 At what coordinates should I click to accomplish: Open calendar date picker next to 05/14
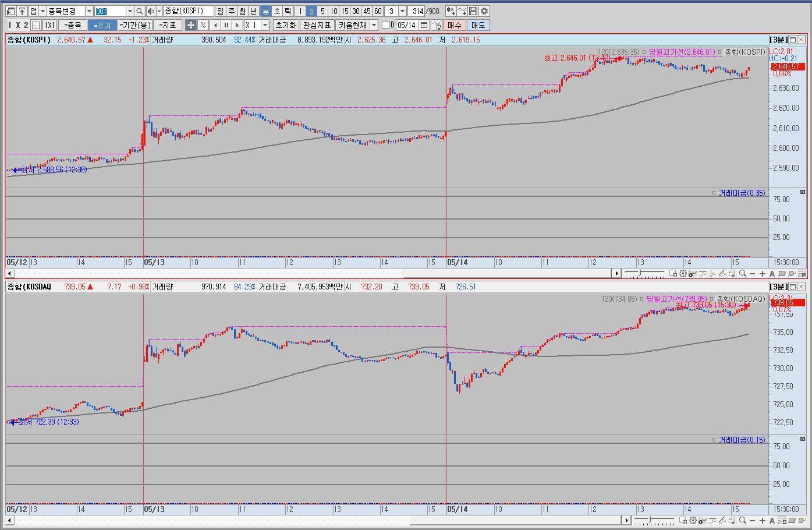[424, 25]
